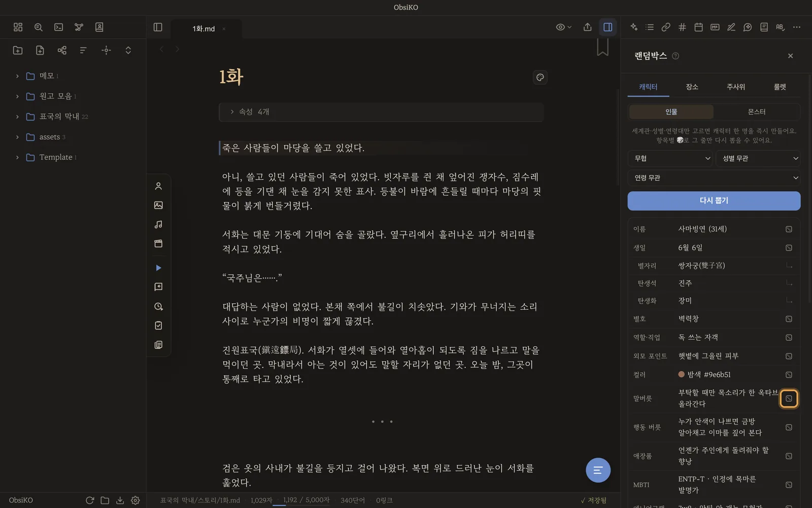Click the 다시 뽑기 button

click(x=714, y=201)
